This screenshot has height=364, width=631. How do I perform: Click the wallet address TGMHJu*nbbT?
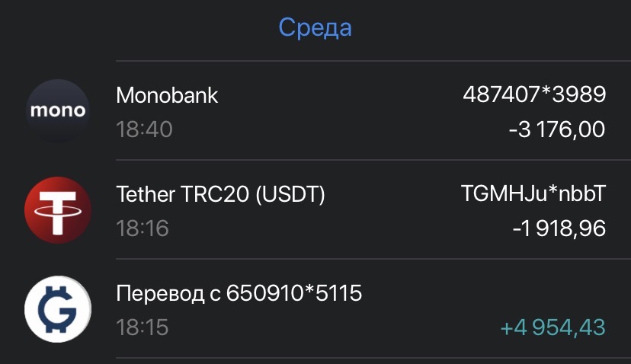pos(533,193)
